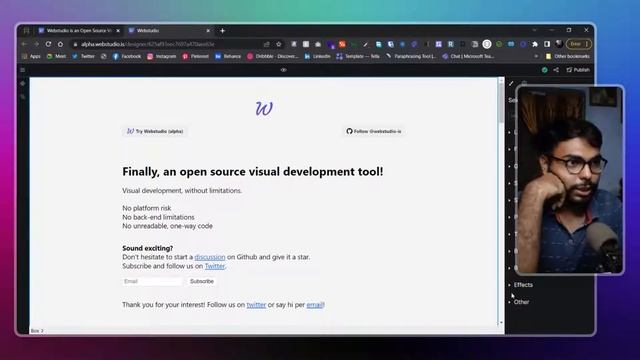Maximize the browser window

(569, 30)
